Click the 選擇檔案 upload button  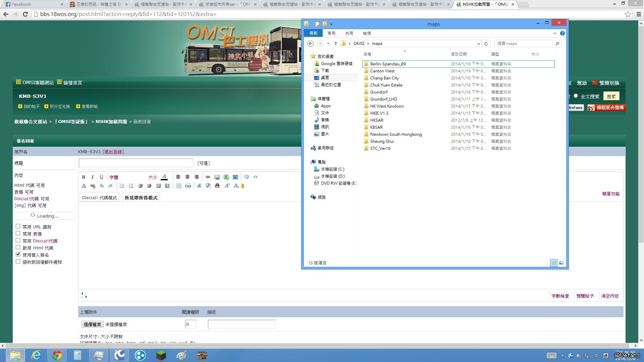[92, 324]
